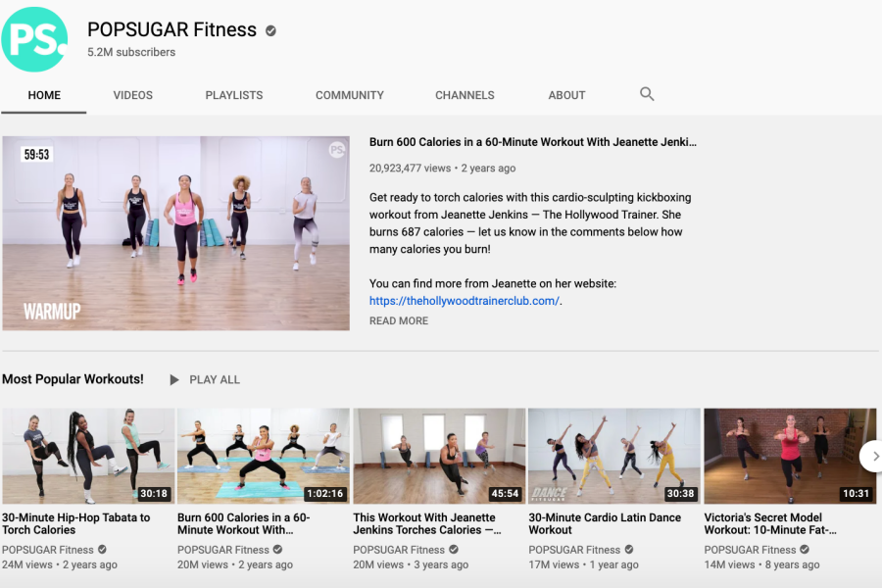
Task: Play the 30-Minute Cardio Latin Dance Workout thumbnail
Action: pos(614,456)
